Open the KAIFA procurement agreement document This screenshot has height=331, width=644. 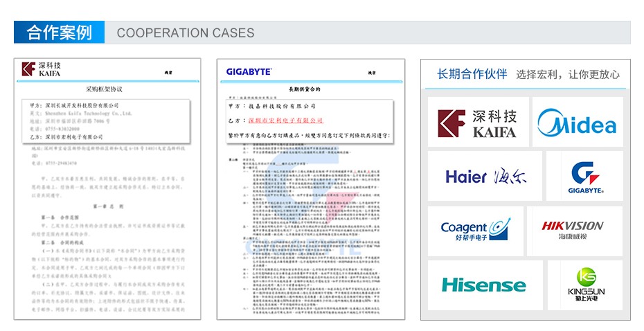click(x=107, y=189)
